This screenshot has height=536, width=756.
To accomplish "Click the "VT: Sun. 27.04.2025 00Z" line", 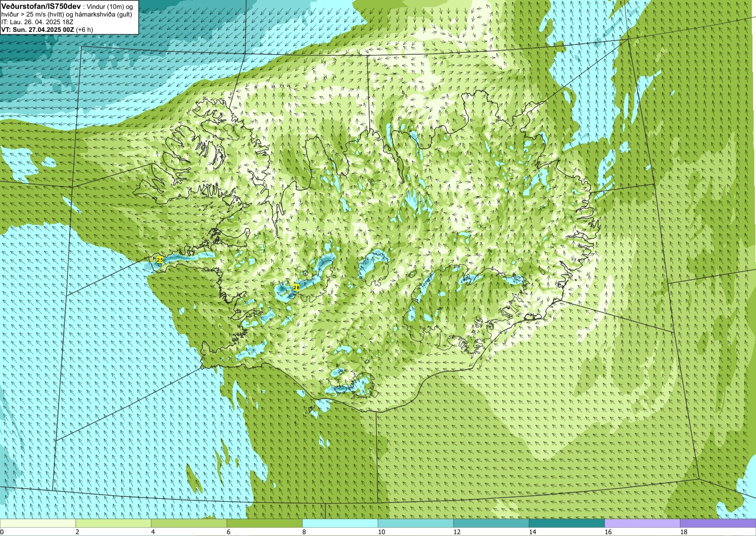I will point(38,30).
